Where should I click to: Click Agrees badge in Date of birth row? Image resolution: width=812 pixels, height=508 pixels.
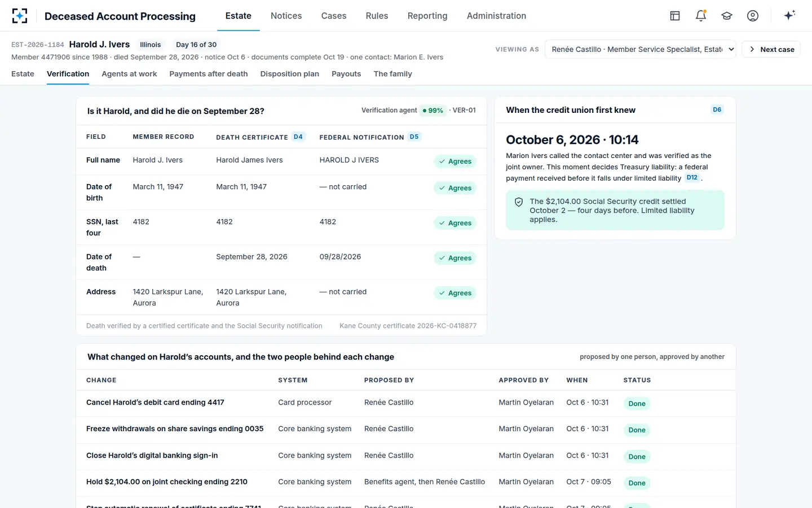click(x=455, y=188)
